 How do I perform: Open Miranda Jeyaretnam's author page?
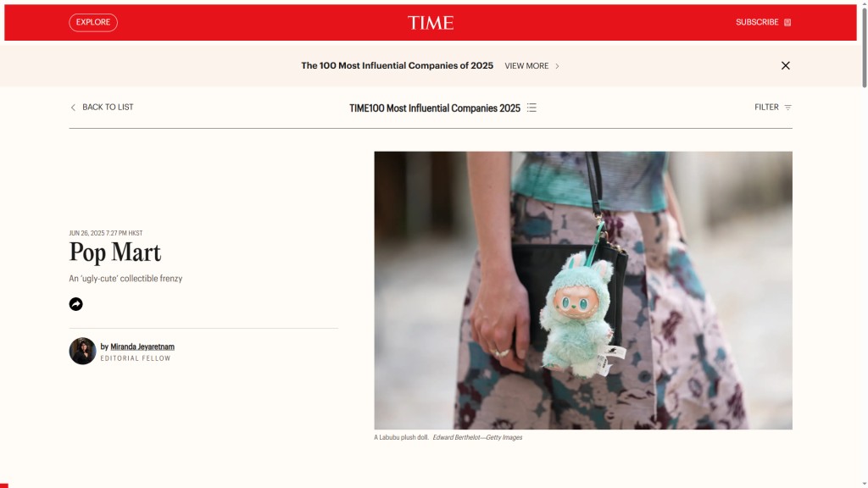(x=142, y=347)
